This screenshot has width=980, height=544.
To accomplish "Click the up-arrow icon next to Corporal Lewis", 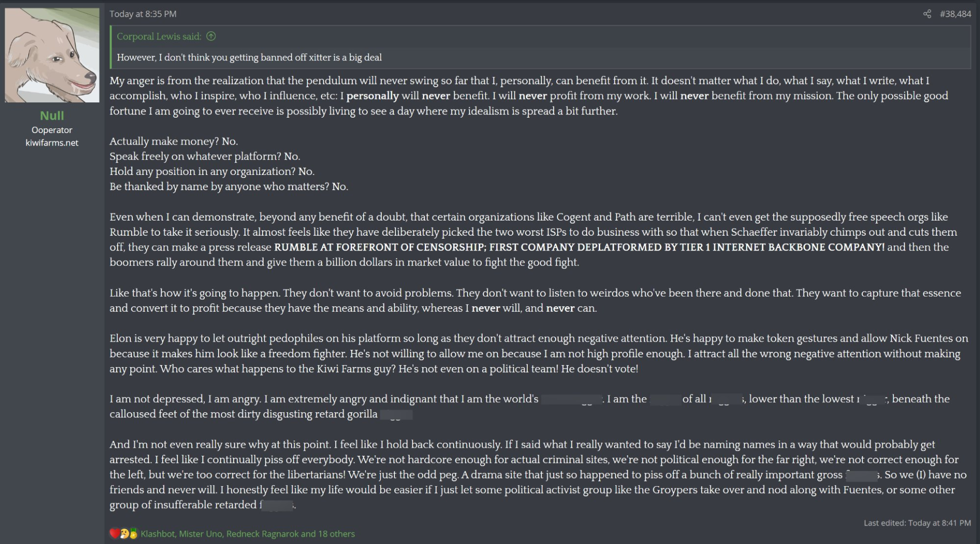I will (x=211, y=36).
